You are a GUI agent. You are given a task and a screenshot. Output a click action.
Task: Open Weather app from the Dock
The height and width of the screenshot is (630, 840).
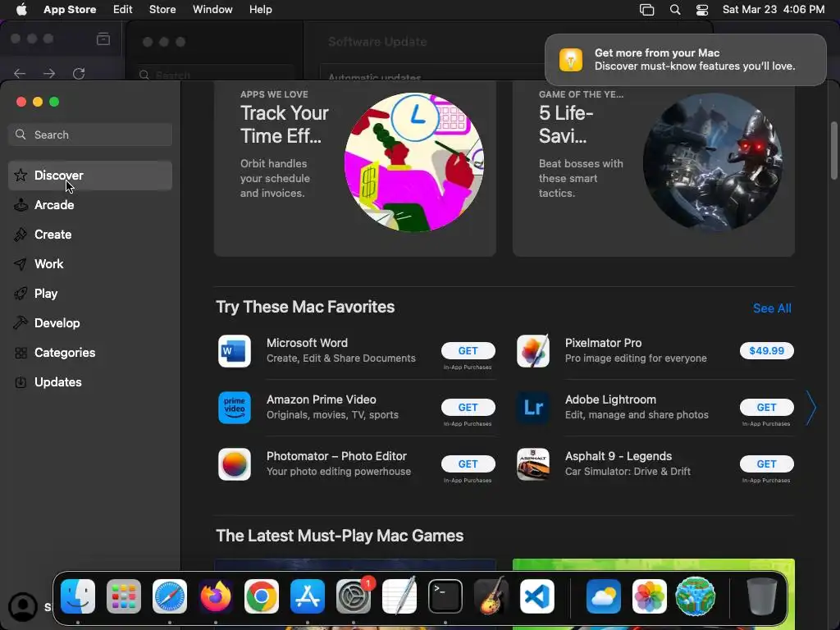tap(604, 596)
